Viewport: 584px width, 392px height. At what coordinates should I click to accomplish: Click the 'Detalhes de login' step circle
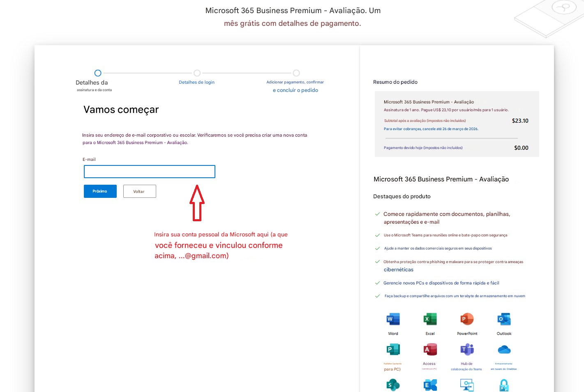[197, 73]
